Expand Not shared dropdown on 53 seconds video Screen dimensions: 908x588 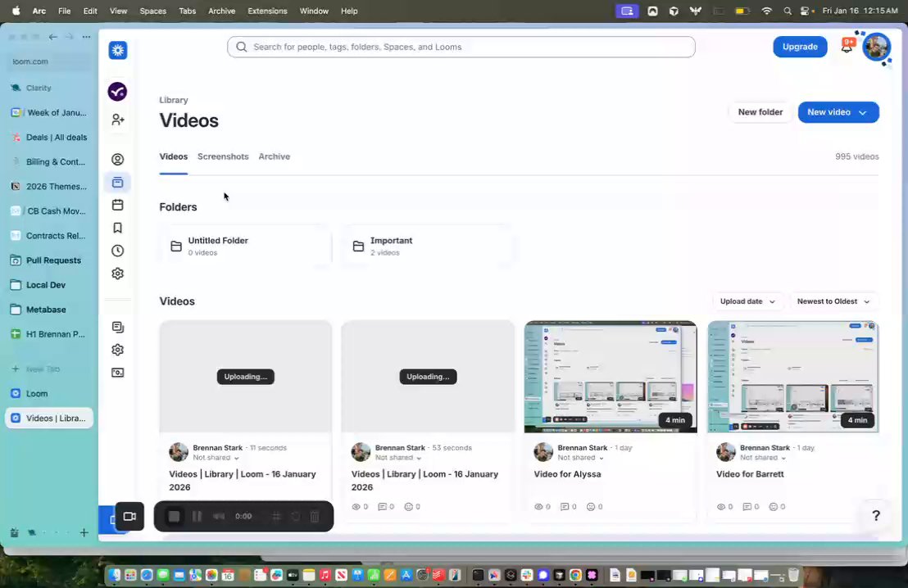point(398,458)
